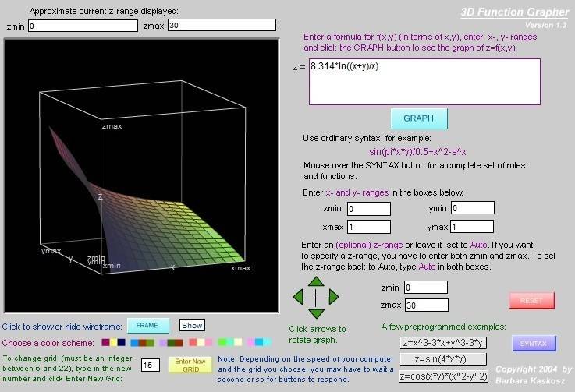Load the z=sin(4*x*y) example
Image resolution: width=575 pixels, height=392 pixels.
coord(443,359)
